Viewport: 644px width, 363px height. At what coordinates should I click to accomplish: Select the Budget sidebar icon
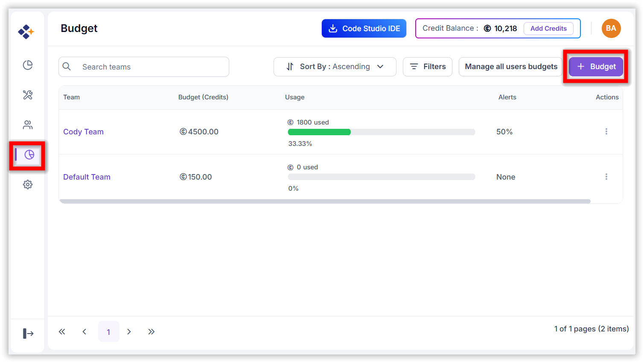point(29,154)
